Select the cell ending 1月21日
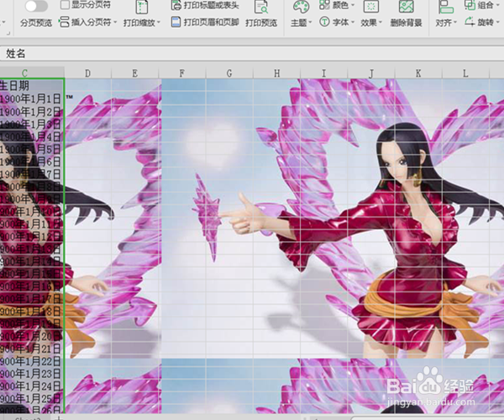This screenshot has height=420, width=504. [32, 349]
